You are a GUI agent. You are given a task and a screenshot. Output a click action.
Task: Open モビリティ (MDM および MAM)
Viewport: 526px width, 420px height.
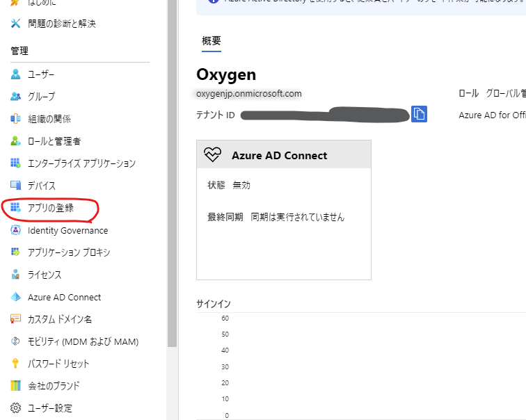tap(83, 341)
